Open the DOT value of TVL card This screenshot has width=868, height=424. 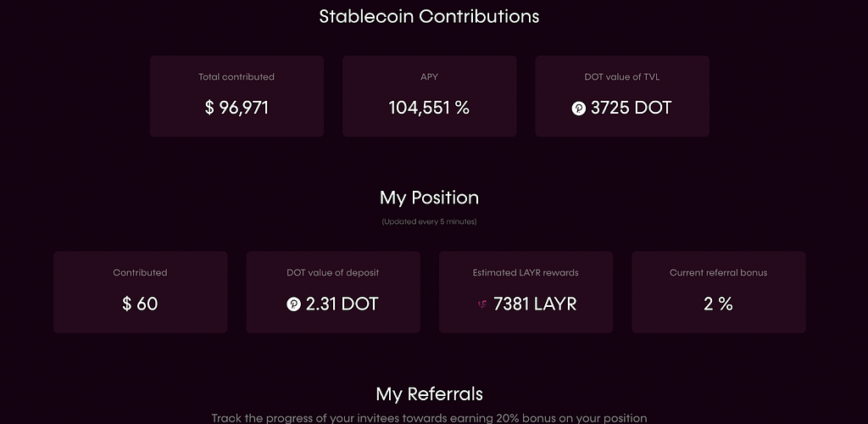tap(621, 96)
